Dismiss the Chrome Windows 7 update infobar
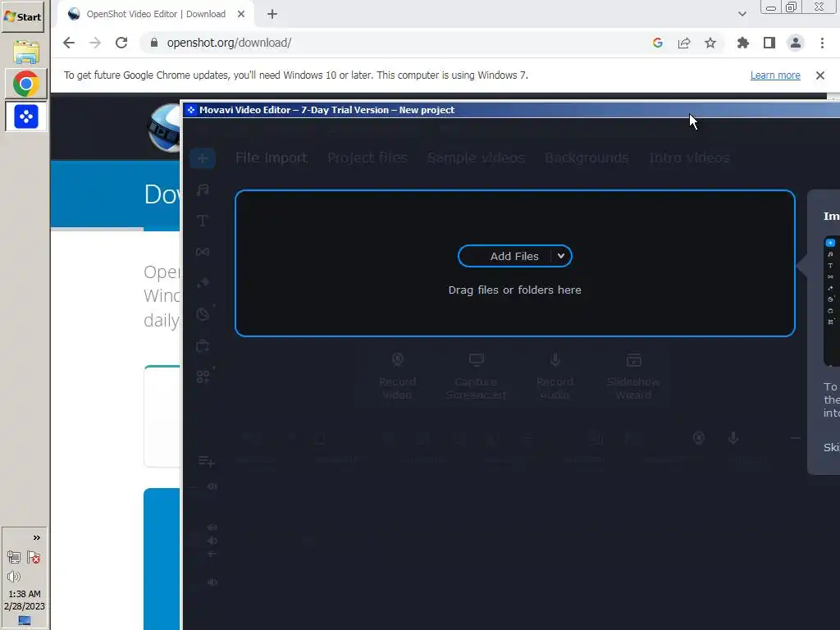Image resolution: width=840 pixels, height=630 pixels. 820,75
